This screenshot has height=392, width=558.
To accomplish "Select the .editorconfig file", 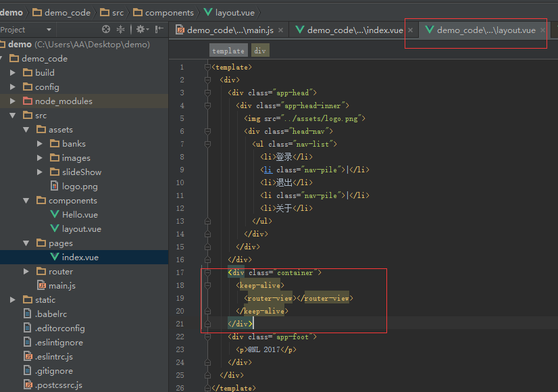I will [x=84, y=328].
